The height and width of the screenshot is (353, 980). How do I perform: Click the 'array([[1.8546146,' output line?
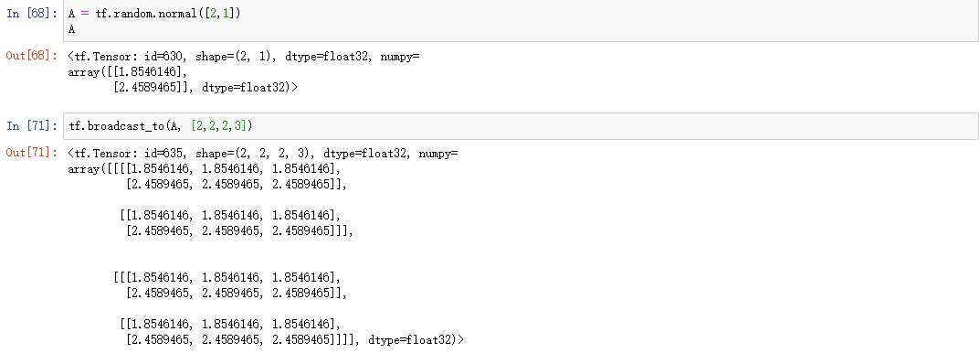point(128,72)
